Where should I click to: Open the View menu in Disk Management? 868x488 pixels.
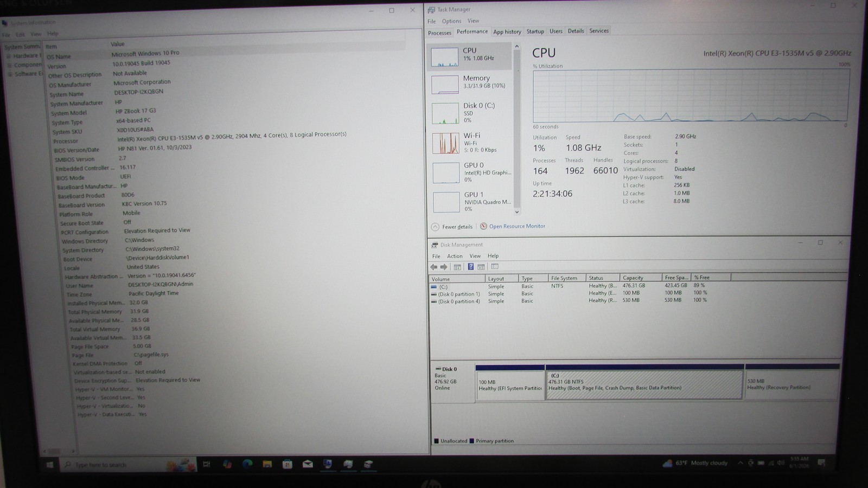pyautogui.click(x=475, y=256)
